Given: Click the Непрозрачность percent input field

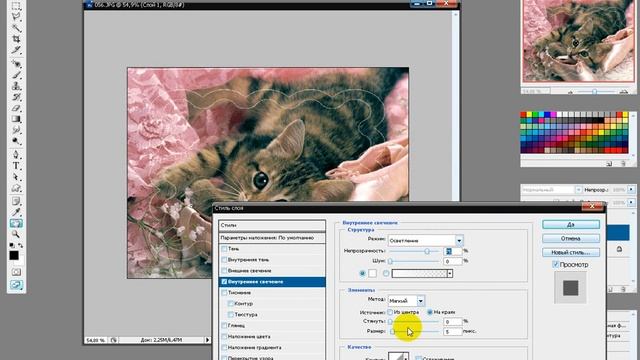Looking at the screenshot, I should (x=452, y=251).
